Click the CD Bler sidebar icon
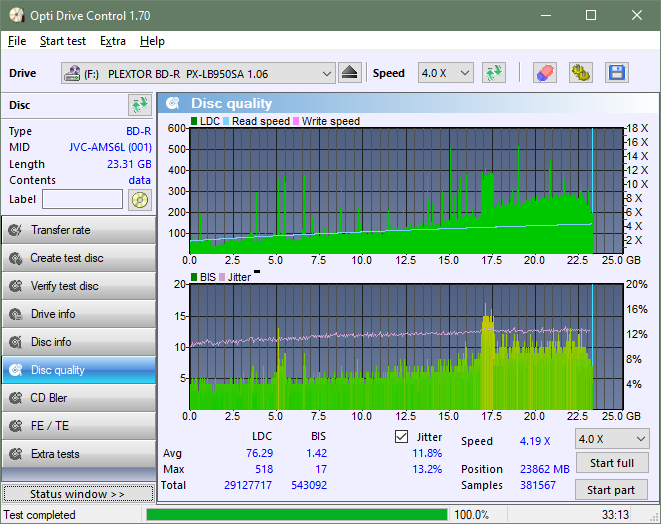Screen dimensions: 661x524 click(16, 398)
